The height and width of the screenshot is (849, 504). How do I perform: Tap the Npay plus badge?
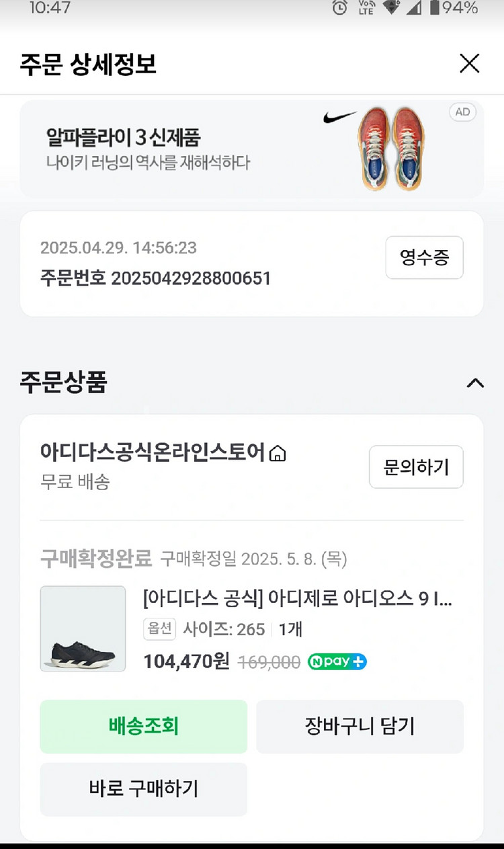(x=337, y=661)
